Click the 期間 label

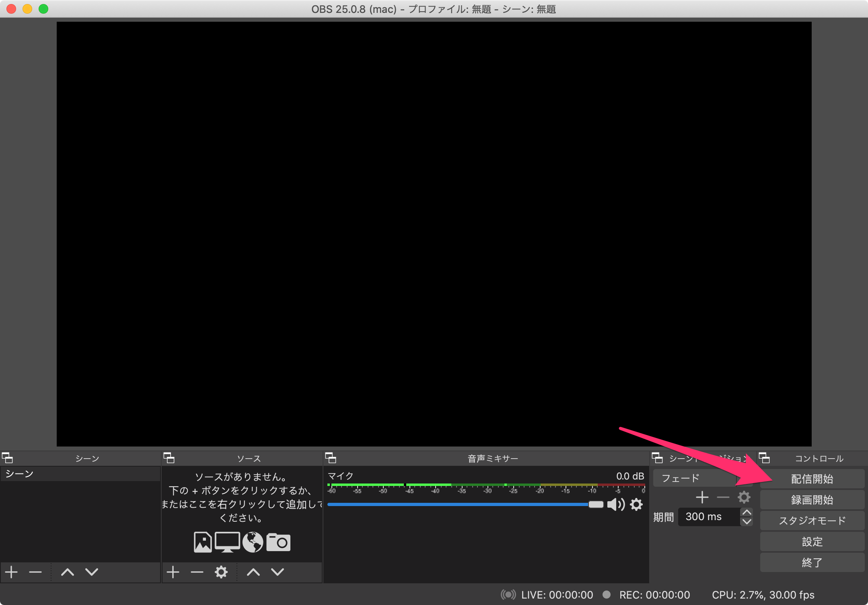point(663,517)
